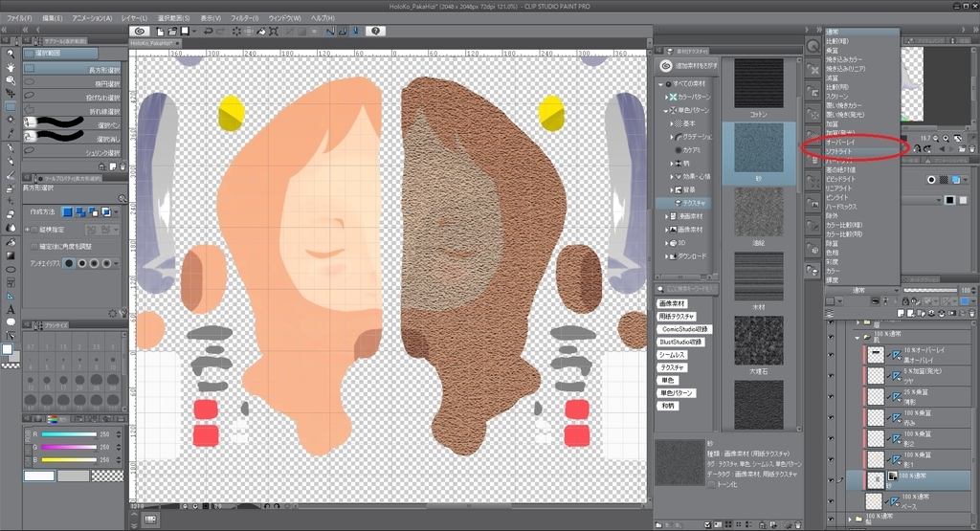Select the Eyedropper tool
The image size is (980, 531).
10,133
